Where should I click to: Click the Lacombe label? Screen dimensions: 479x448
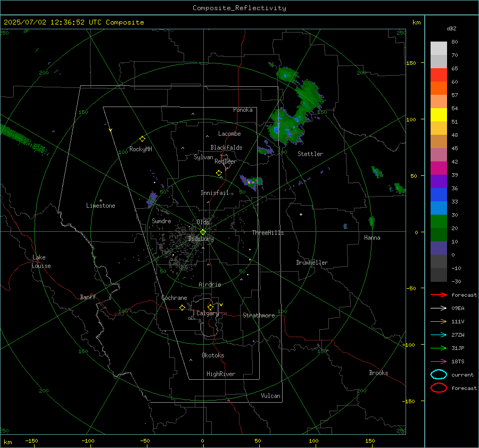[229, 134]
